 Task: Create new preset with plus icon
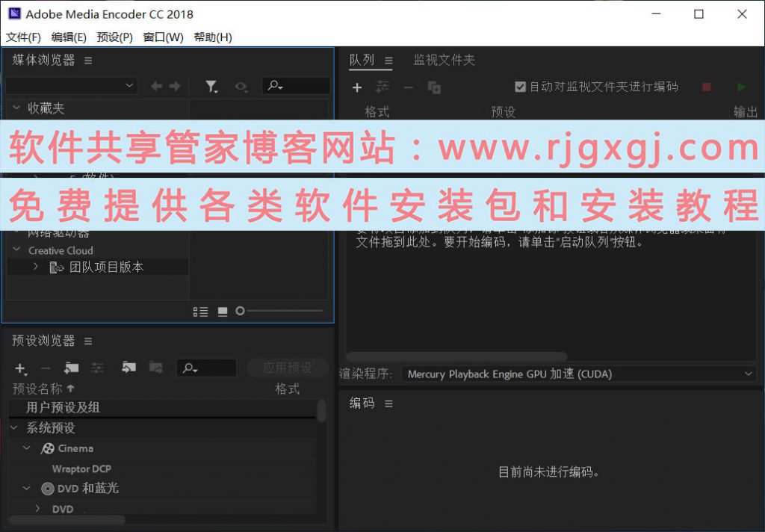(20, 368)
